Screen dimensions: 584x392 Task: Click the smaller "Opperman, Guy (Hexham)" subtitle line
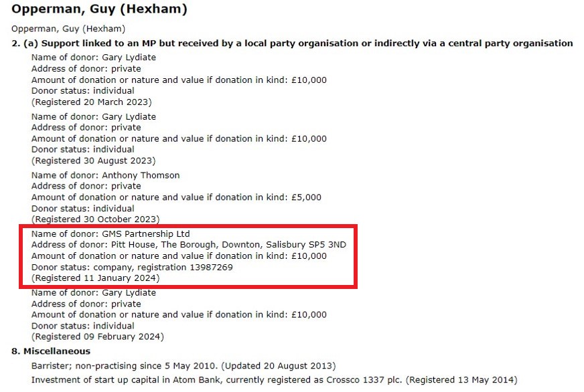(68, 29)
